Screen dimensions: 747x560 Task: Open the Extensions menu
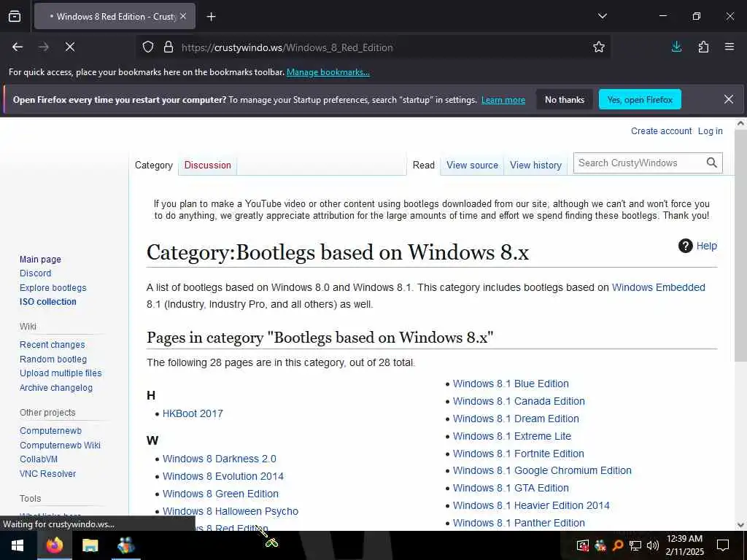[703, 47]
